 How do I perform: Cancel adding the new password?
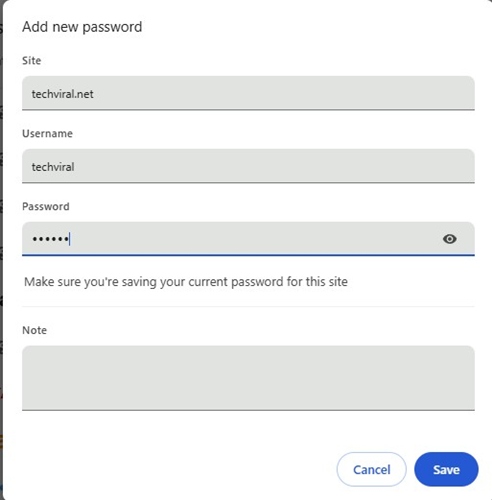pyautogui.click(x=371, y=469)
